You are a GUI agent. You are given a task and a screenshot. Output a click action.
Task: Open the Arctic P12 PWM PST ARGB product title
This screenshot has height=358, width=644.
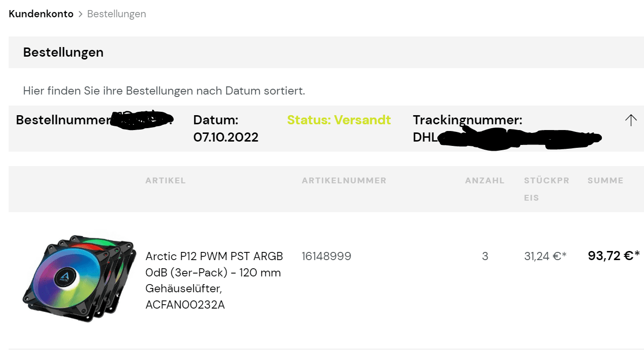coord(214,280)
